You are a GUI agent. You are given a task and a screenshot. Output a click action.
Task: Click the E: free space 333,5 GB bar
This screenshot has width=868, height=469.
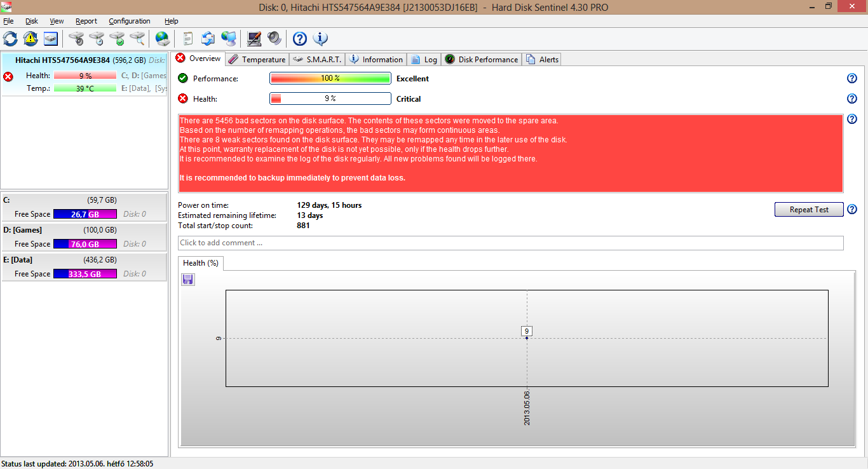(85, 274)
